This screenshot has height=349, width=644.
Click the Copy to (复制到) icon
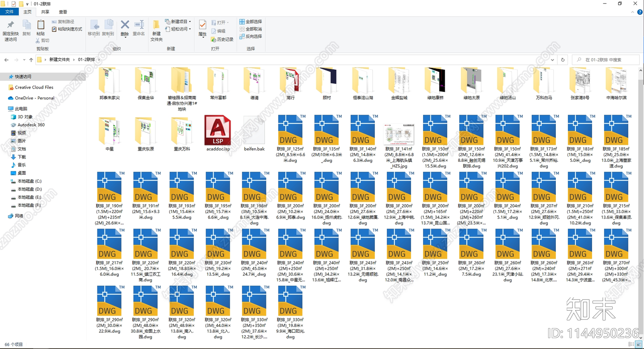click(x=108, y=25)
